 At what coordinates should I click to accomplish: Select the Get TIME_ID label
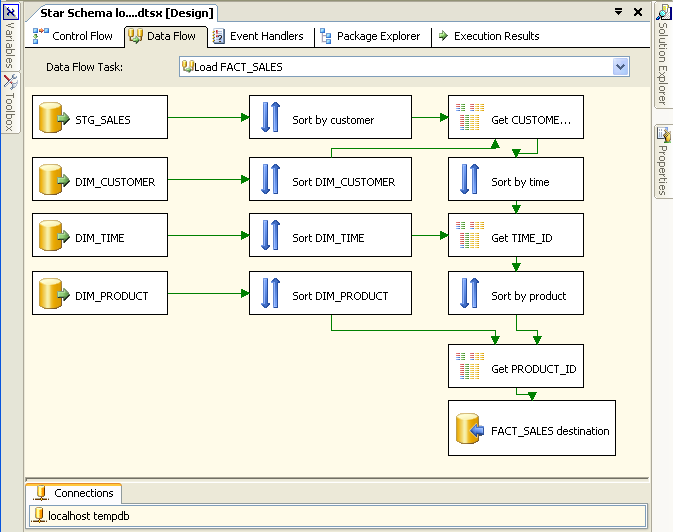click(522, 238)
